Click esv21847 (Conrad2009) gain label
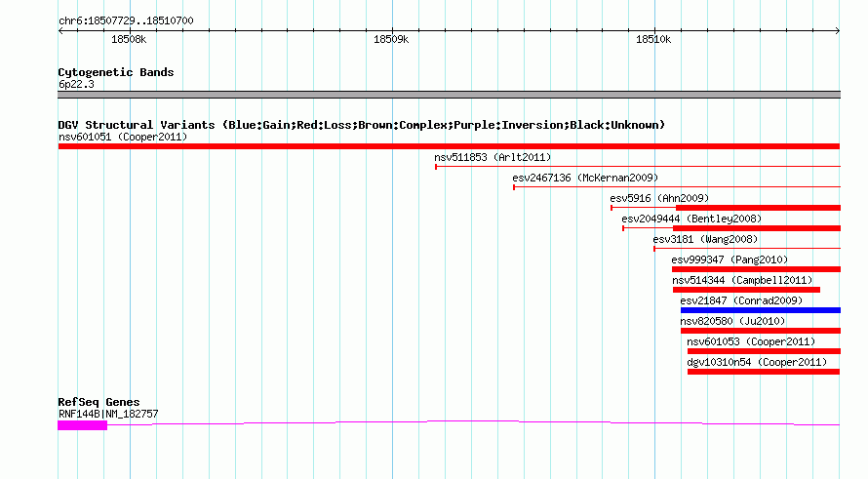The width and height of the screenshot is (868, 479). pyautogui.click(x=741, y=300)
